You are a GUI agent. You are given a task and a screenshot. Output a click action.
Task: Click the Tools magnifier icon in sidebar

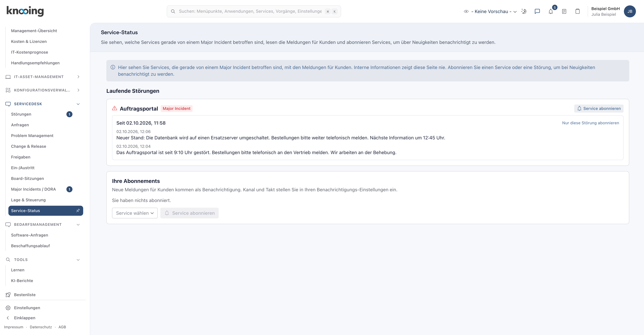(8, 260)
